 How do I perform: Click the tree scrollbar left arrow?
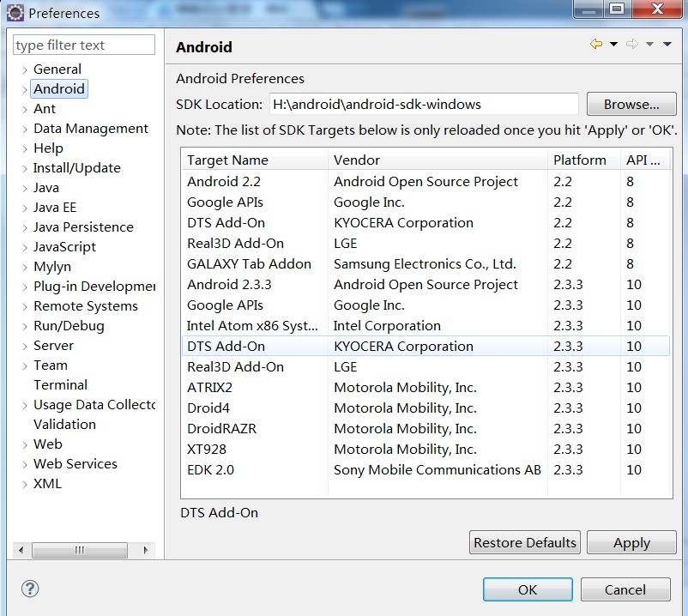[21, 550]
